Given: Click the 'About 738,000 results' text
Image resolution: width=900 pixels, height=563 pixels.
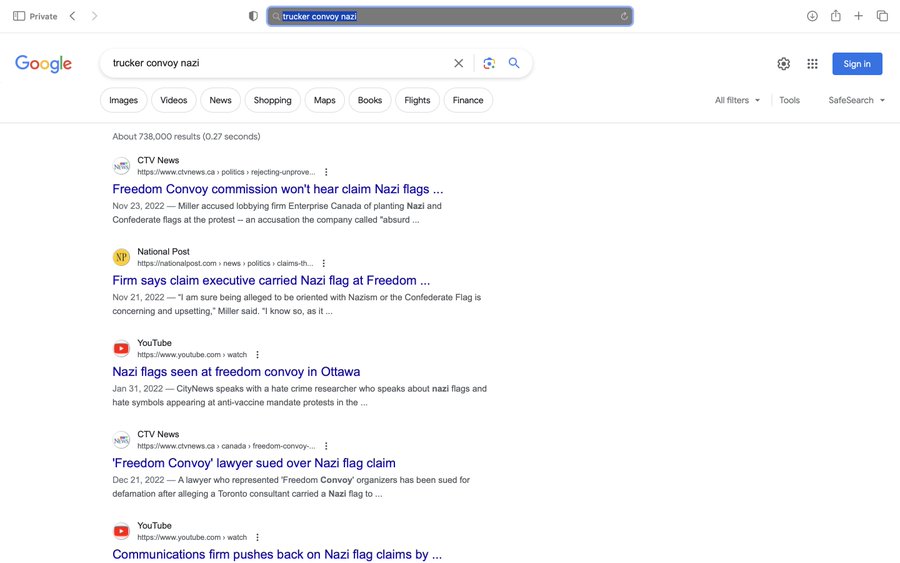Looking at the screenshot, I should click(186, 137).
